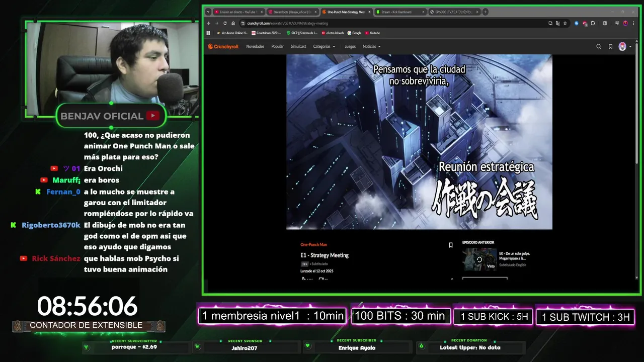This screenshot has width=644, height=362.
Task: Click 1 SUB KICK : 5H banner
Action: click(494, 317)
